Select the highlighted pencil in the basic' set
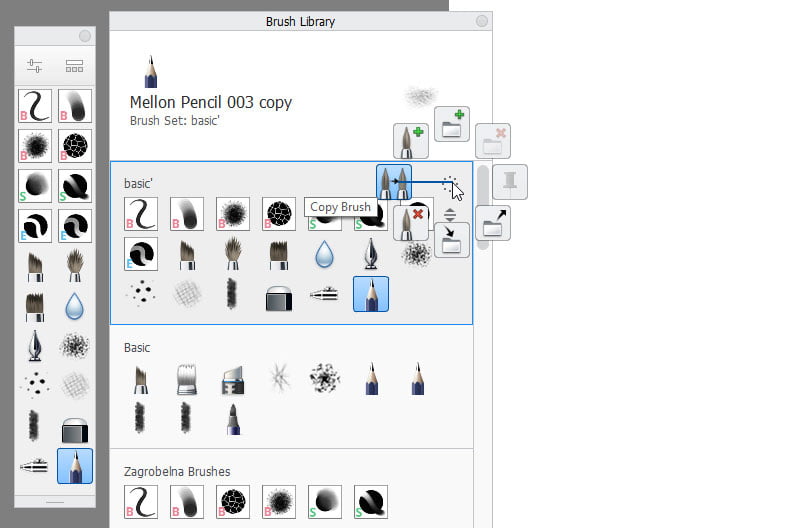The width and height of the screenshot is (800, 528). [x=371, y=295]
